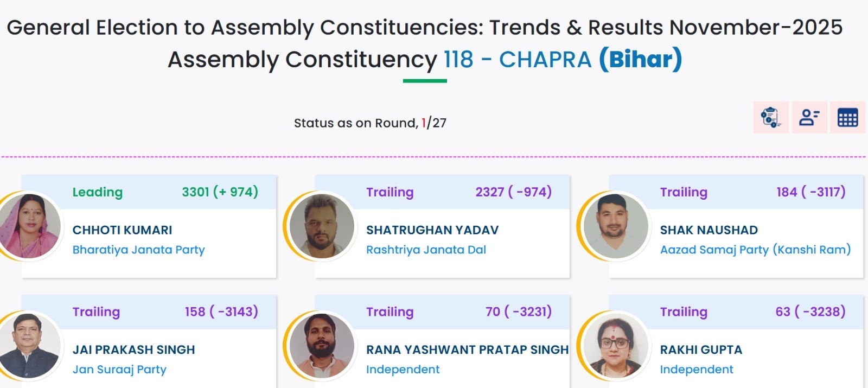Image resolution: width=868 pixels, height=388 pixels.
Task: Open the table grid view icon
Action: click(847, 117)
